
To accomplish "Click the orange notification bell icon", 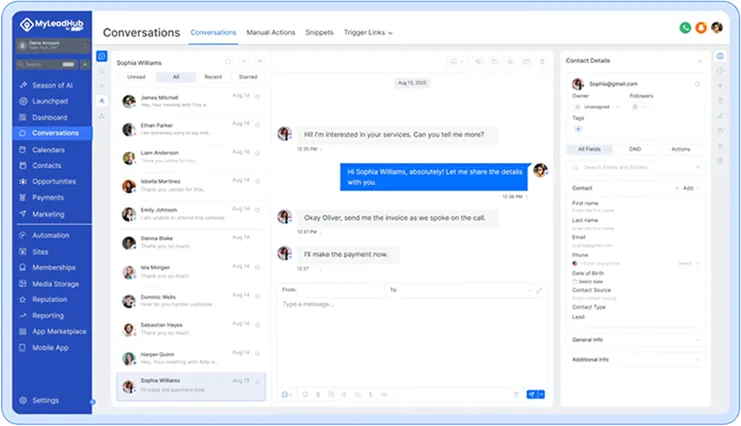I will [x=701, y=28].
